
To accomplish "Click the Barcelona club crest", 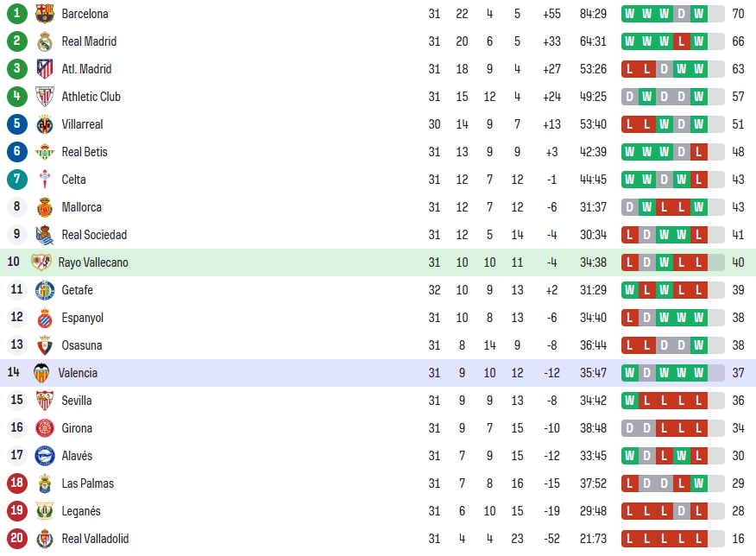I will coord(45,14).
